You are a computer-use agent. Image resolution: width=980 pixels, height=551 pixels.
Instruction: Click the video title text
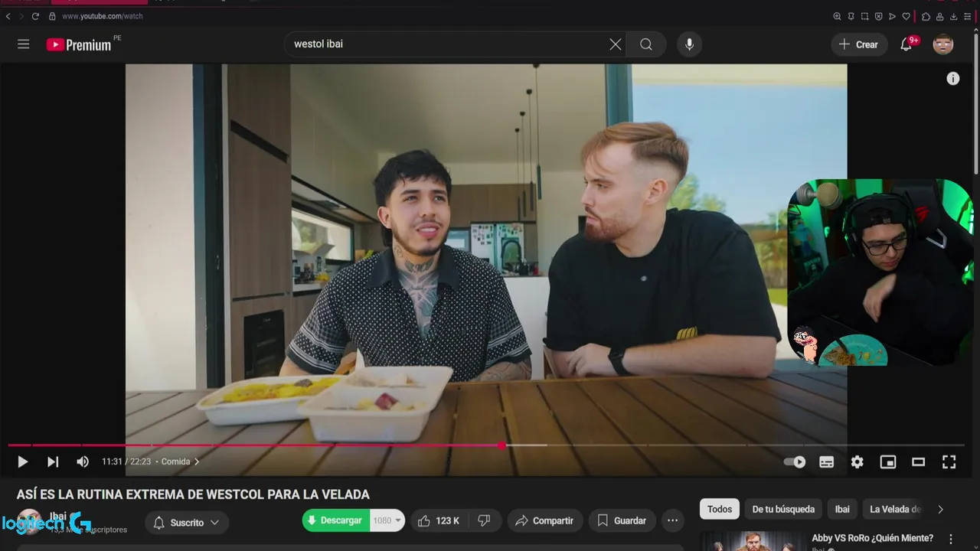(x=193, y=494)
